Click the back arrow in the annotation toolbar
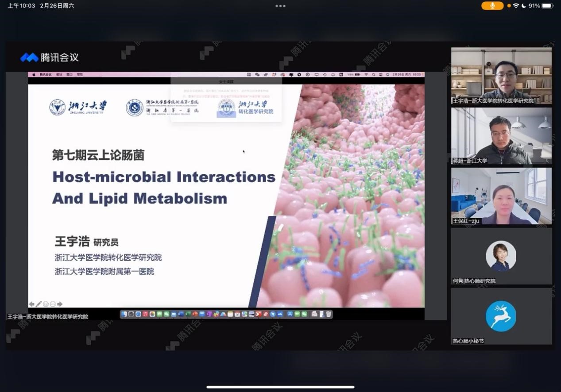561x392 pixels. pyautogui.click(x=31, y=304)
